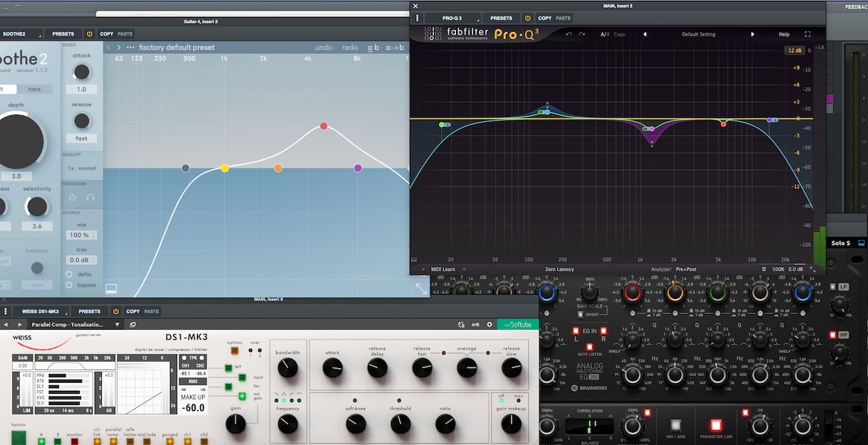This screenshot has width=868, height=445.
Task: Open the Pro-Q 3 MIDI Learn menu
Action: (x=444, y=269)
